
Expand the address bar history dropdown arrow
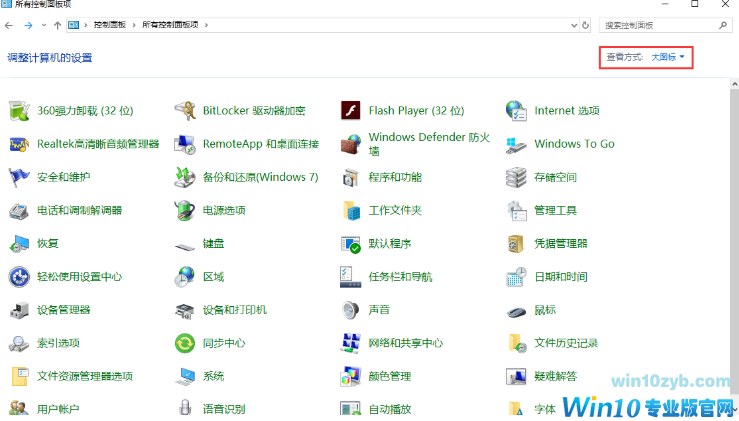[574, 25]
